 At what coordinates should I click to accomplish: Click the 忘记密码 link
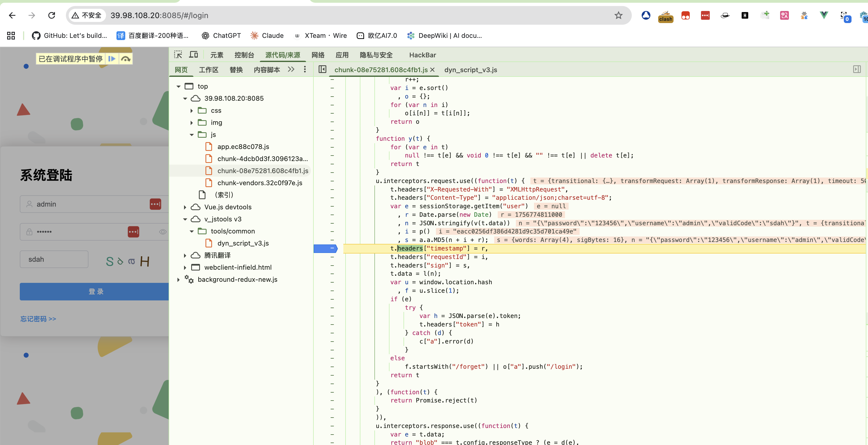(38, 319)
